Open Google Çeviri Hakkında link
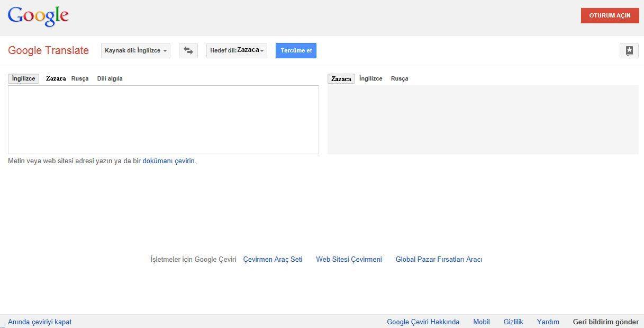This screenshot has height=328, width=644. pyautogui.click(x=423, y=322)
